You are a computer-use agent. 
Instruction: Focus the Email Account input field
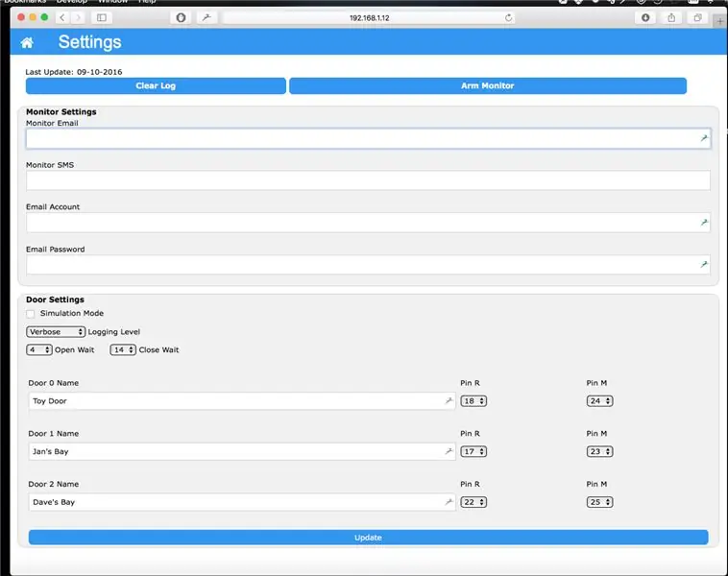pos(368,223)
